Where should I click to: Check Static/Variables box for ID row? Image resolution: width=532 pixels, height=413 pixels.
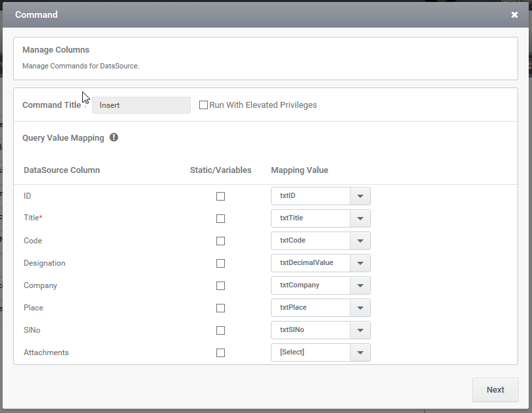coord(220,196)
